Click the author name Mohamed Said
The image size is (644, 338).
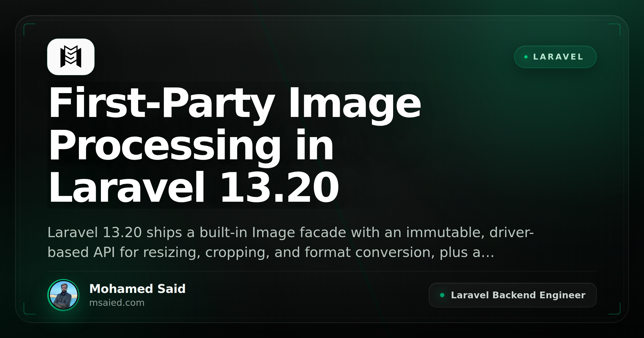point(137,289)
